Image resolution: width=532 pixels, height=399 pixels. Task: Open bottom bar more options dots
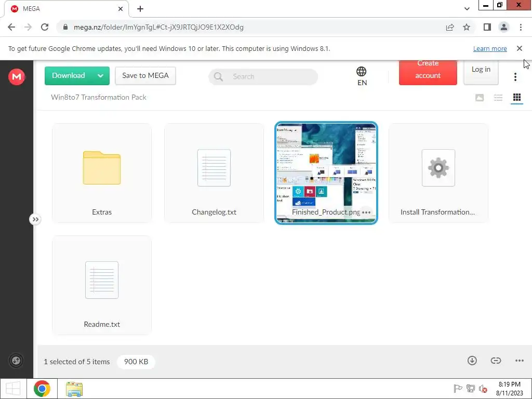(x=520, y=361)
